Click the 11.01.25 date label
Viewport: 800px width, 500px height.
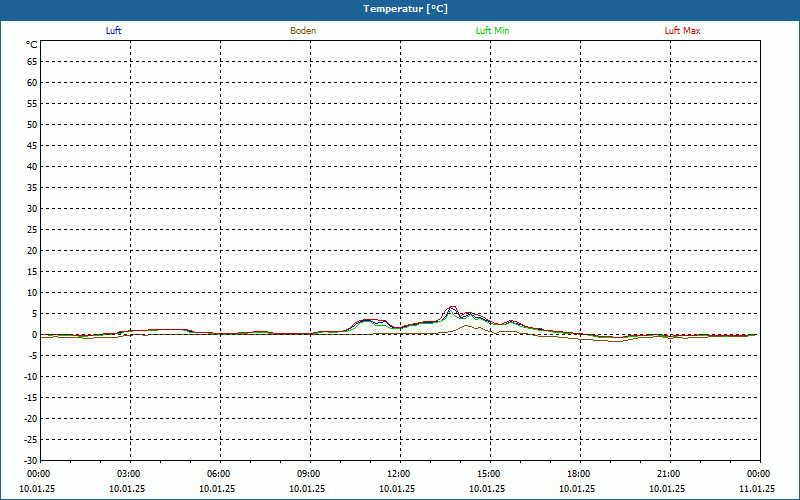click(x=757, y=489)
